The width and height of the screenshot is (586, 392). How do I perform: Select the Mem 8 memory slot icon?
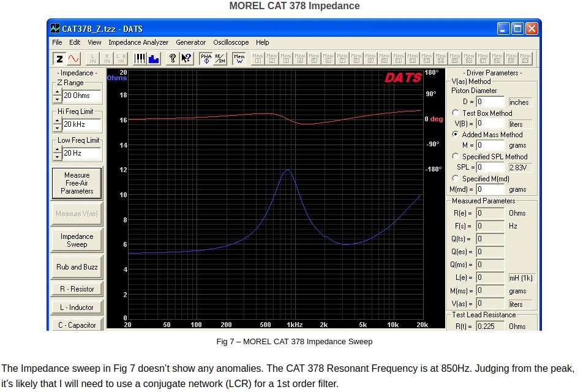pyautogui.click(x=356, y=59)
